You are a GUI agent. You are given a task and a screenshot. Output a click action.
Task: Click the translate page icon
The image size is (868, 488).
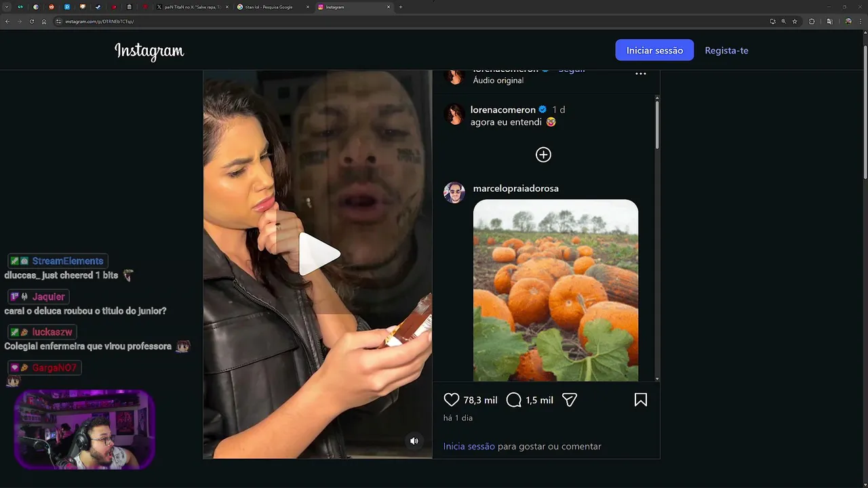[829, 21]
